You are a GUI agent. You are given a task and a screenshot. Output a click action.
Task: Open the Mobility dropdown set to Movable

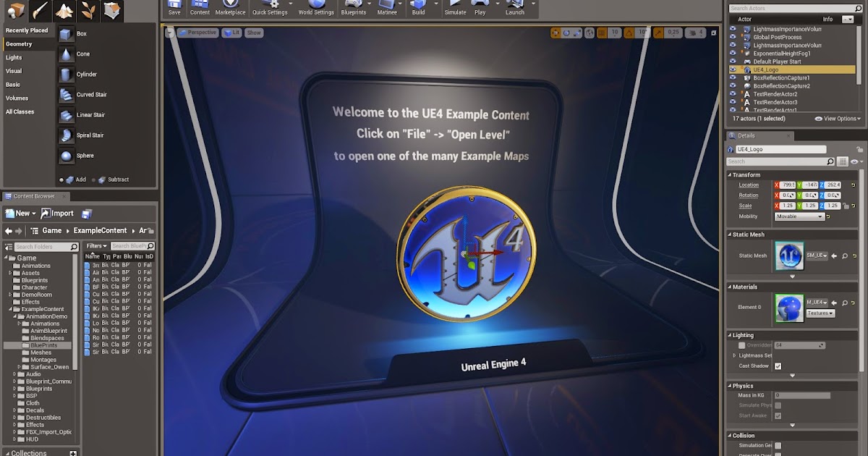tap(799, 216)
